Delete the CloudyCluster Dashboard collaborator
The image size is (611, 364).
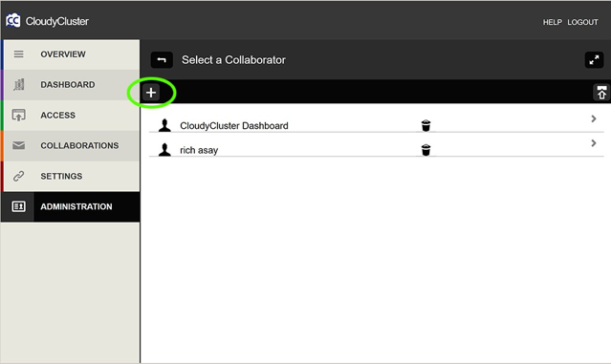pos(426,125)
